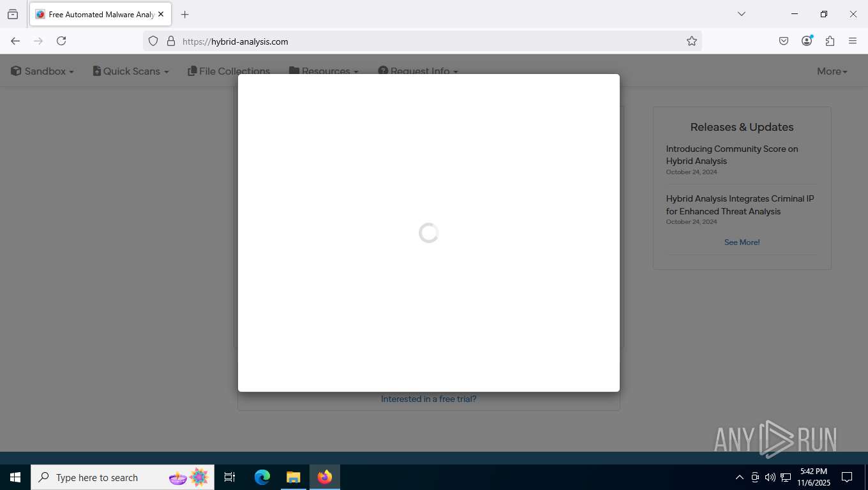The width and height of the screenshot is (868, 490).
Task: Open File Collections page
Action: point(229,71)
